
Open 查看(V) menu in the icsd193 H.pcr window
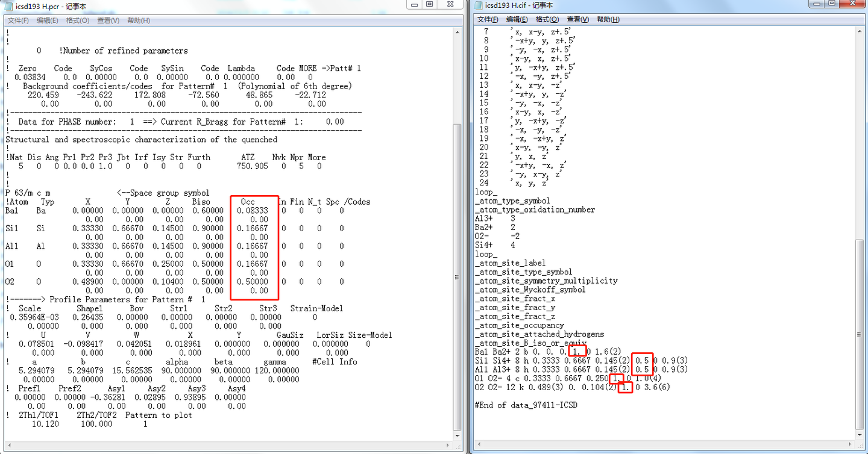pos(108,20)
